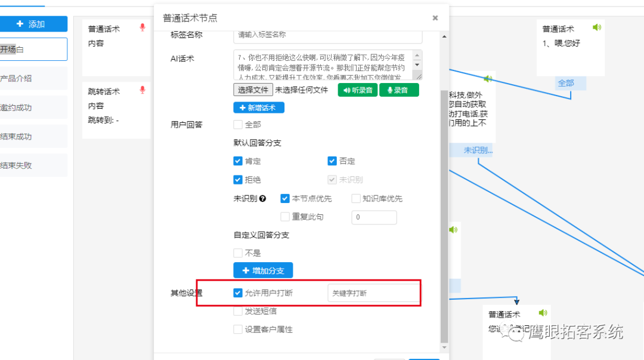Enable the 发送短信 checkbox
Viewport: 644px width, 360px height.
[237, 310]
